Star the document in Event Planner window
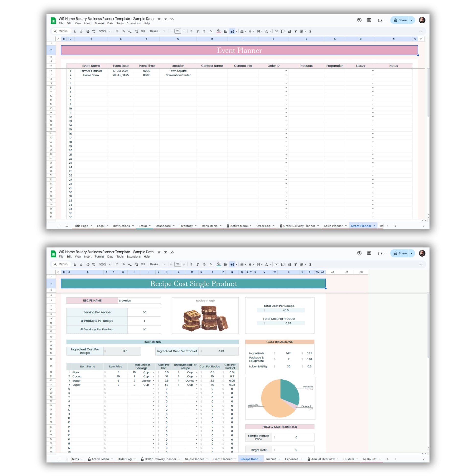This screenshot has width=476, height=476. tap(159, 19)
